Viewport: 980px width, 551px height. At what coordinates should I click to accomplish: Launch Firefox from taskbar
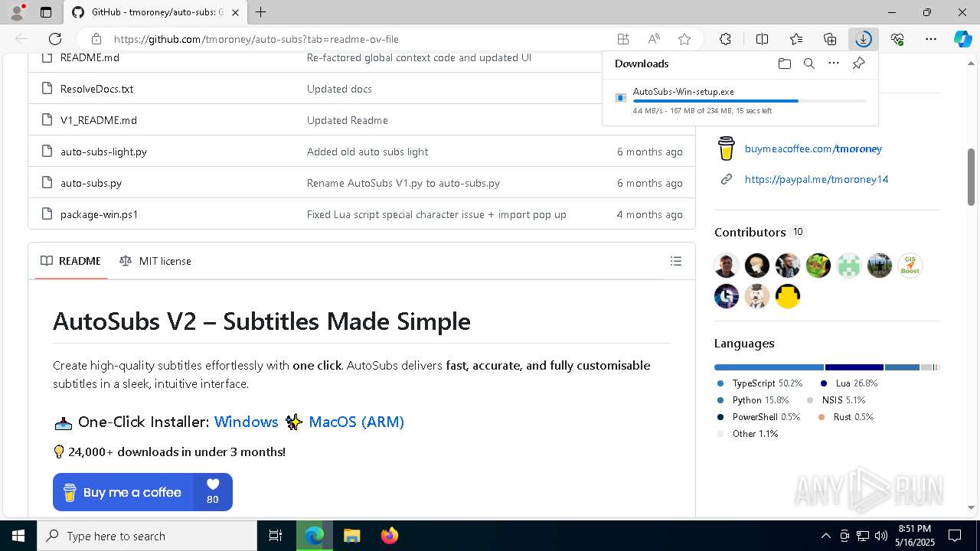click(x=390, y=536)
